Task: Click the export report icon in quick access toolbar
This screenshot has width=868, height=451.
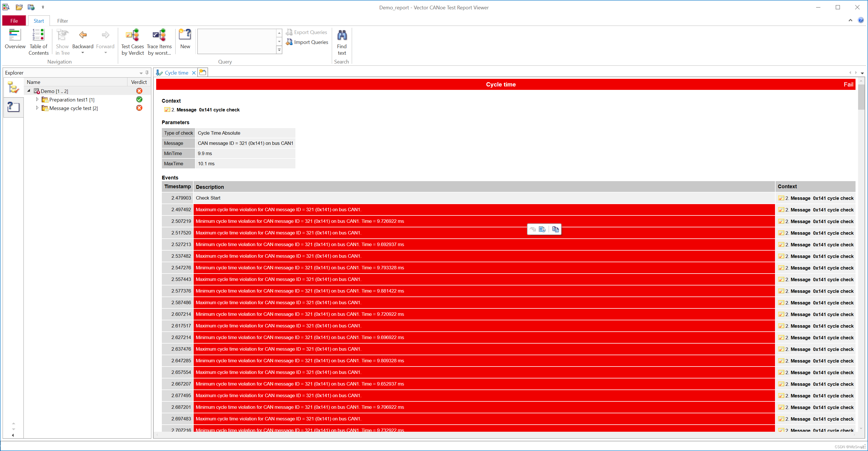Action: (x=31, y=7)
